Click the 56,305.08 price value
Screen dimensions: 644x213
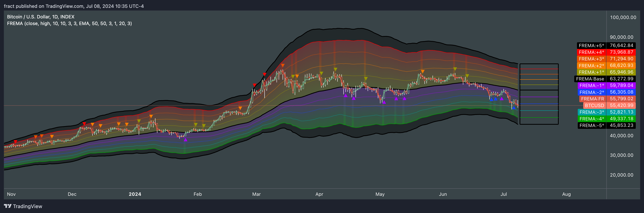click(621, 92)
